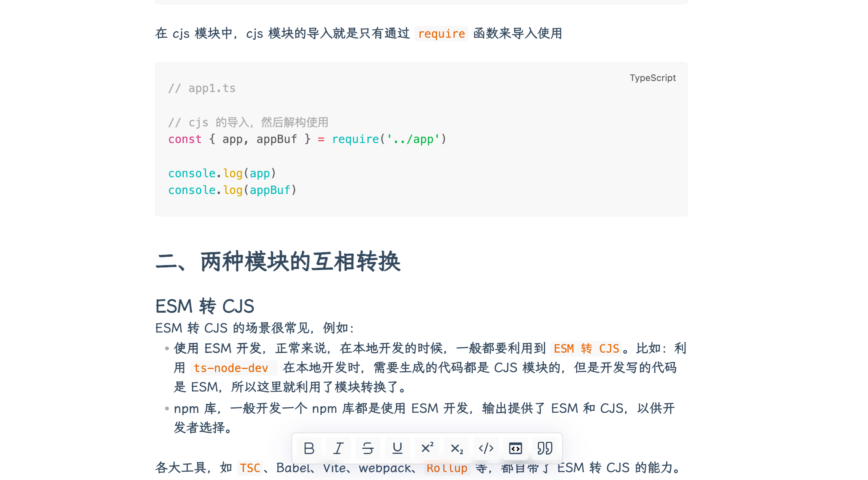Click the bullet starting with npm 库

point(424,418)
